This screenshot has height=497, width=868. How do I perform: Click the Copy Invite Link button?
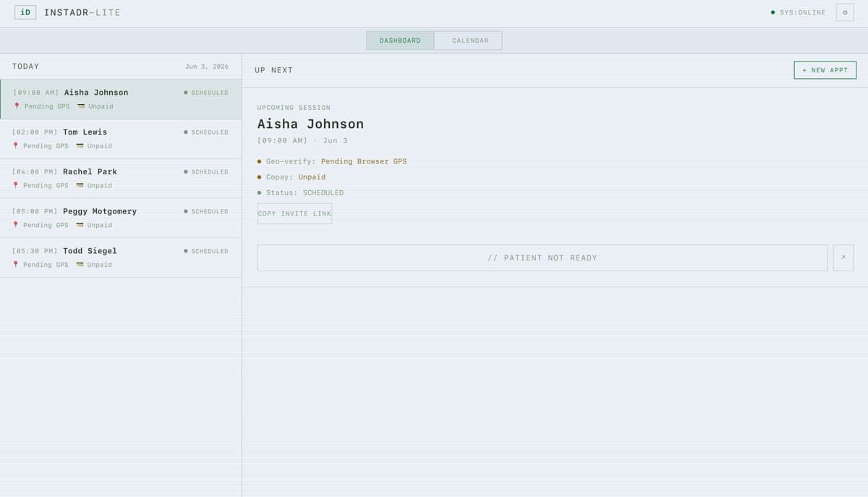click(294, 213)
